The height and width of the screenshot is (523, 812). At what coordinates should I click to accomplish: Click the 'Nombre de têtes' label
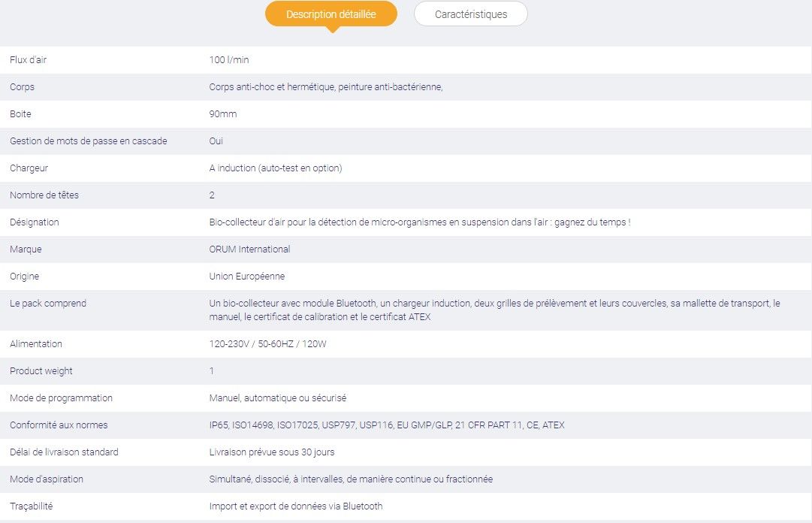[x=44, y=195]
